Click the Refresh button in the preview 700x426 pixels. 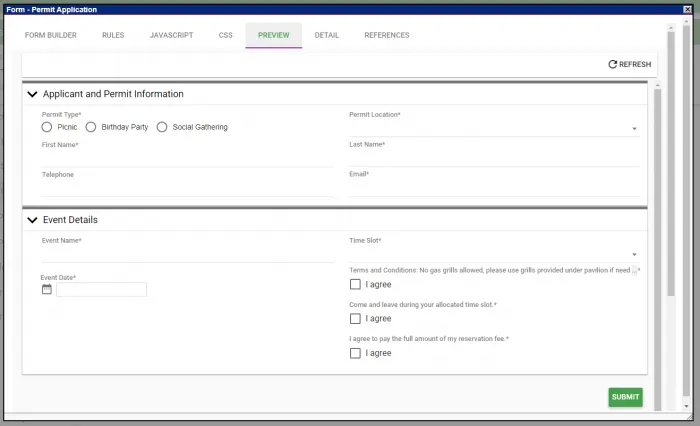pyautogui.click(x=629, y=64)
